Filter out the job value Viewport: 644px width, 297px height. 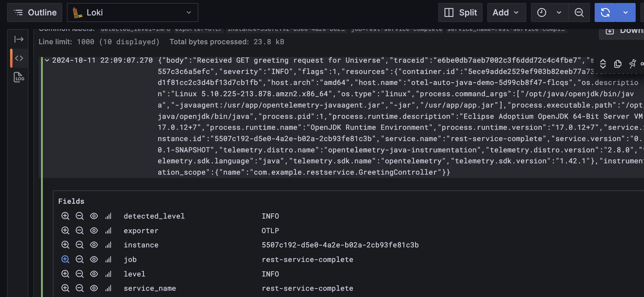[x=80, y=259]
